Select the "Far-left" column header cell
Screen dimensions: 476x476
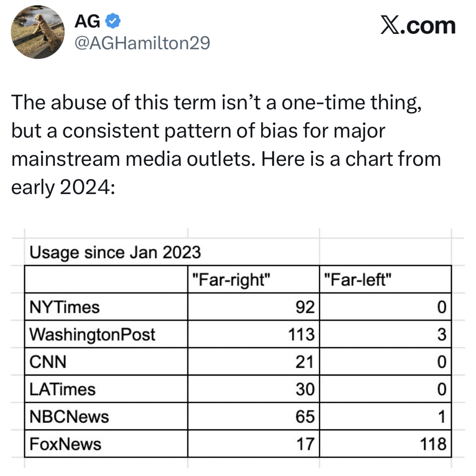click(385, 279)
